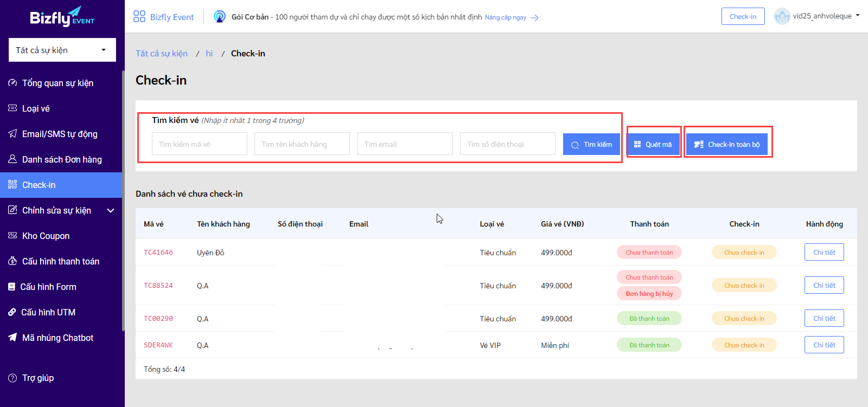868x407 pixels.
Task: Open Chi tiết for ticket TC41646
Action: point(824,252)
